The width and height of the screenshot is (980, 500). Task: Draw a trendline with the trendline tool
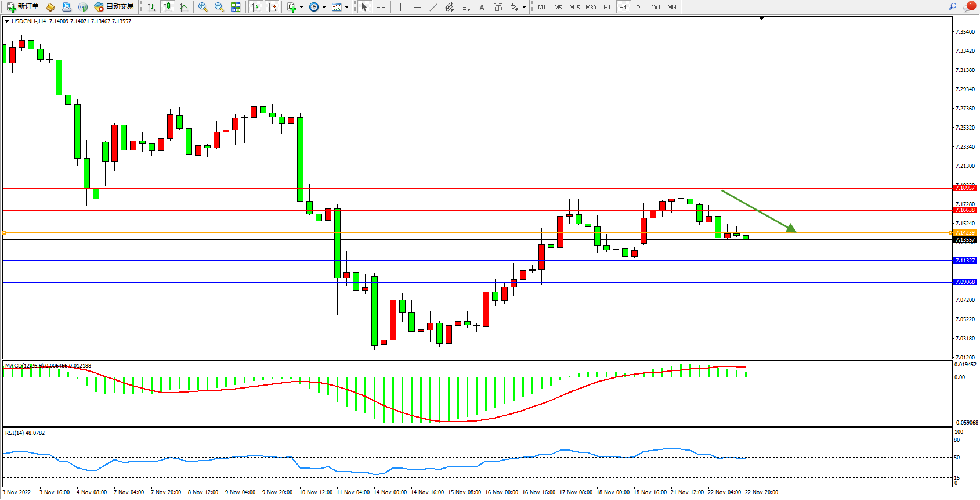433,7
